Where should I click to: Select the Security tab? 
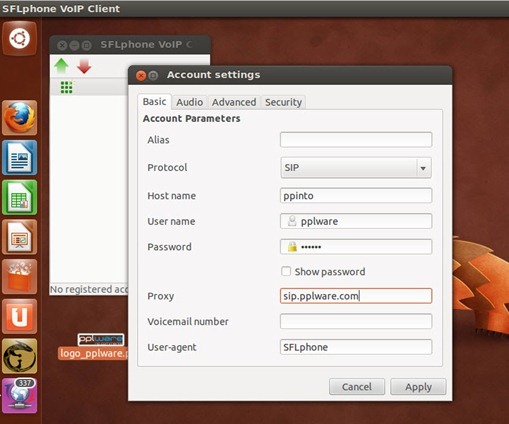[x=283, y=102]
